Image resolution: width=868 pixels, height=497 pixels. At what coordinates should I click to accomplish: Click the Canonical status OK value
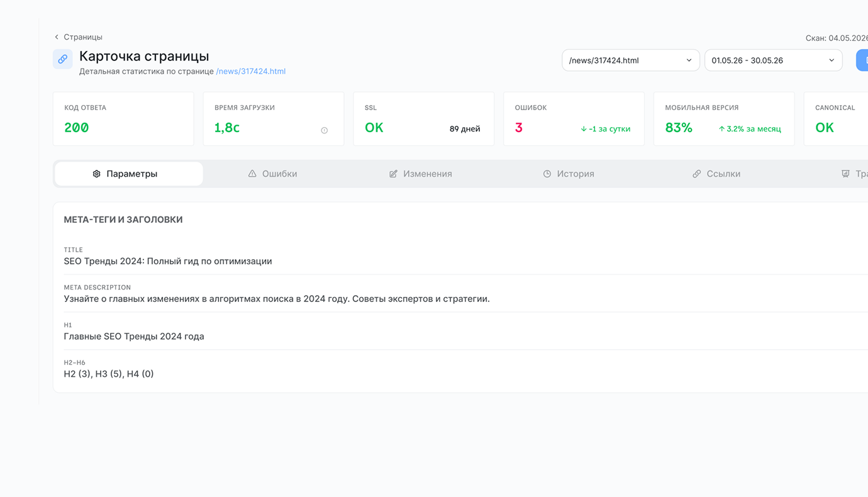tap(825, 128)
